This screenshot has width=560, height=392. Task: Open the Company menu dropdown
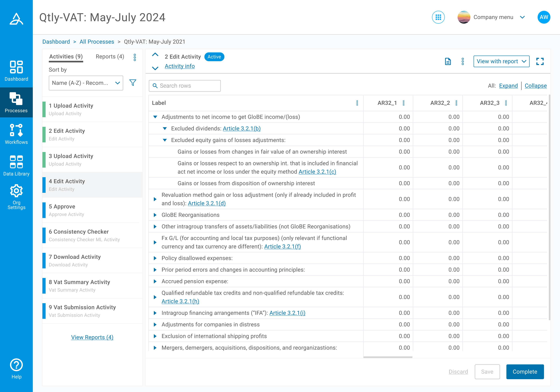[493, 17]
